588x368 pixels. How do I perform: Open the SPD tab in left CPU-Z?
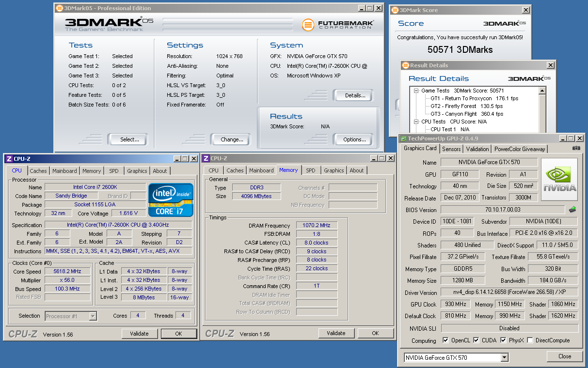point(113,171)
